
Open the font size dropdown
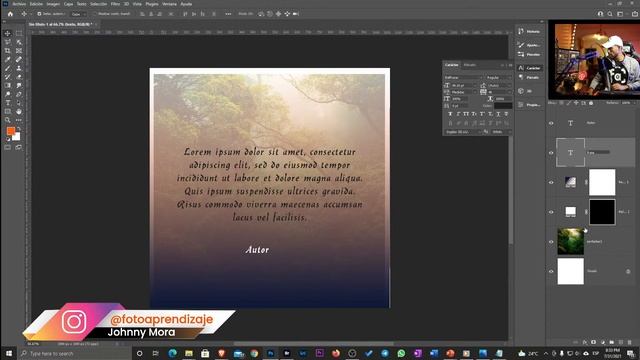point(464,85)
